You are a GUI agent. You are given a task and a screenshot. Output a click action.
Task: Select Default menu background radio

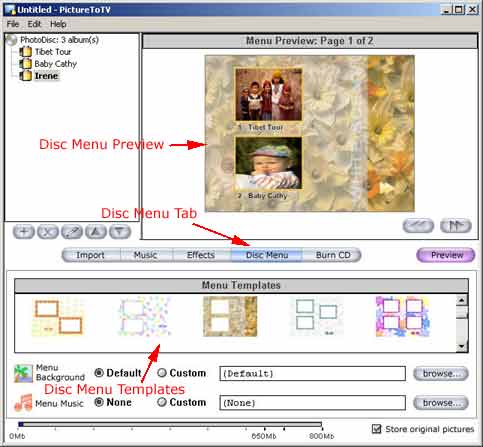click(99, 373)
